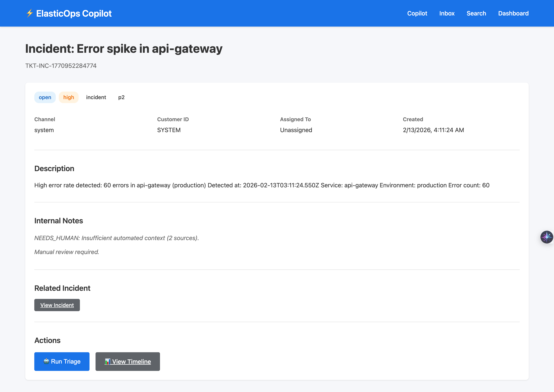The width and height of the screenshot is (554, 392).
Task: Click the open status badge
Action: pos(45,97)
